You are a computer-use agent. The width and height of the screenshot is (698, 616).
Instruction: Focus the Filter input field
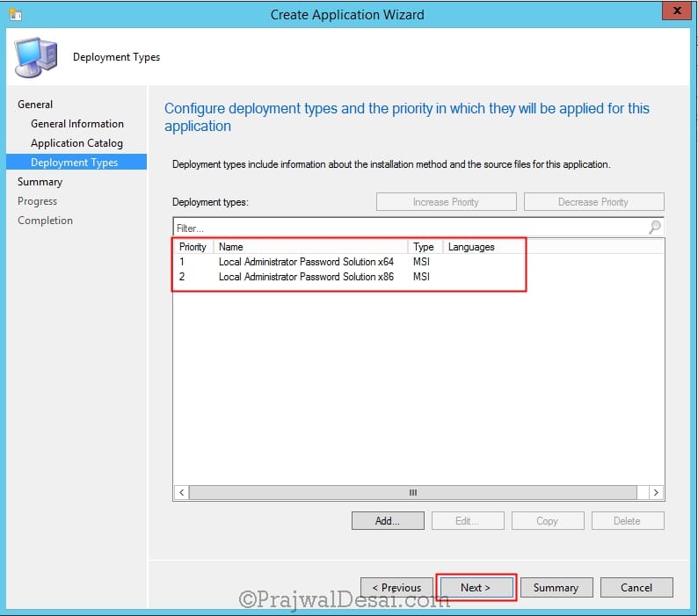410,228
